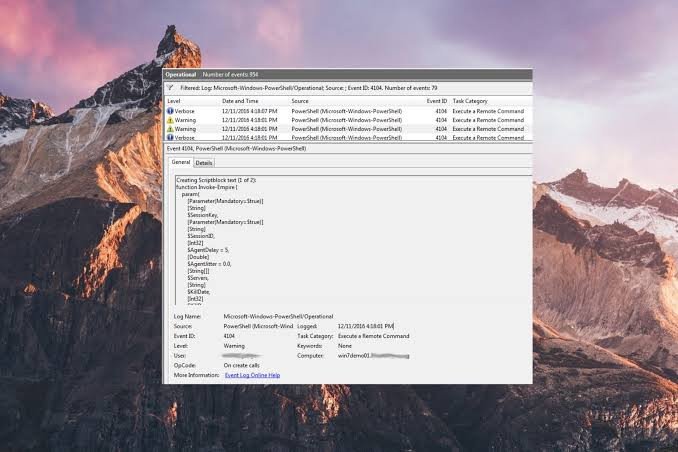This screenshot has width=678, height=452.
Task: Sort by Date and Time column header
Action: click(x=240, y=101)
